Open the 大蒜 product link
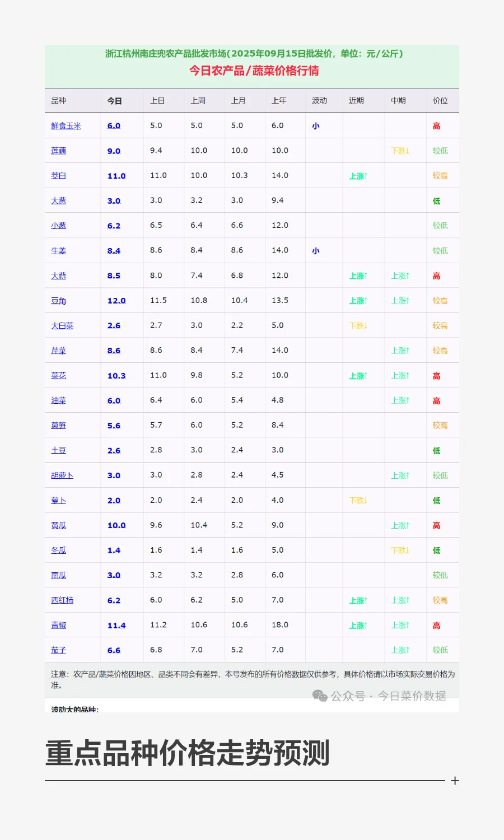Viewport: 504px width, 840px height. coord(59,276)
